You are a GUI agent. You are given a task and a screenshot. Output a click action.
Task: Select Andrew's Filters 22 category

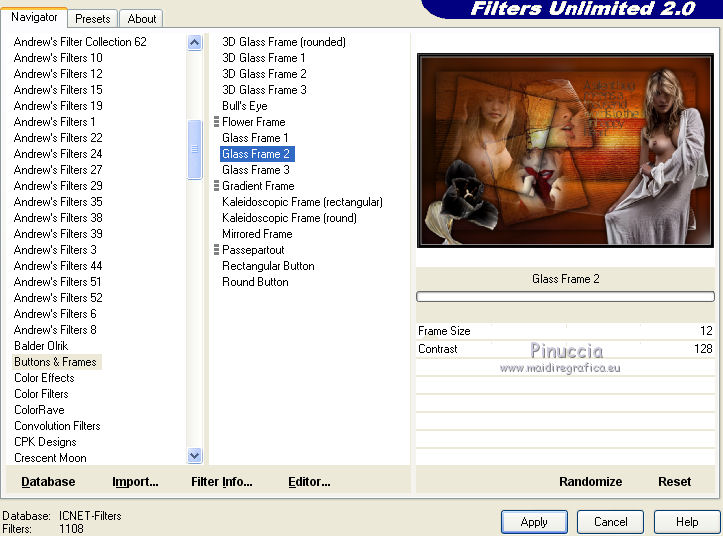pyautogui.click(x=58, y=138)
